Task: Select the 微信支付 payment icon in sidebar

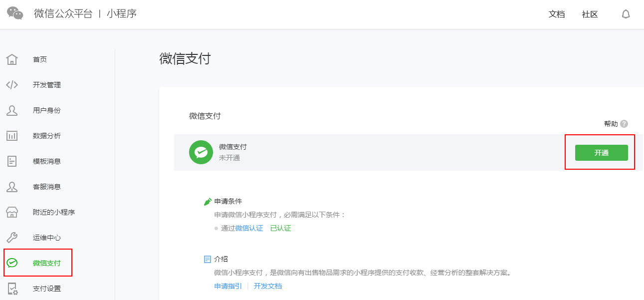Action: point(11,262)
